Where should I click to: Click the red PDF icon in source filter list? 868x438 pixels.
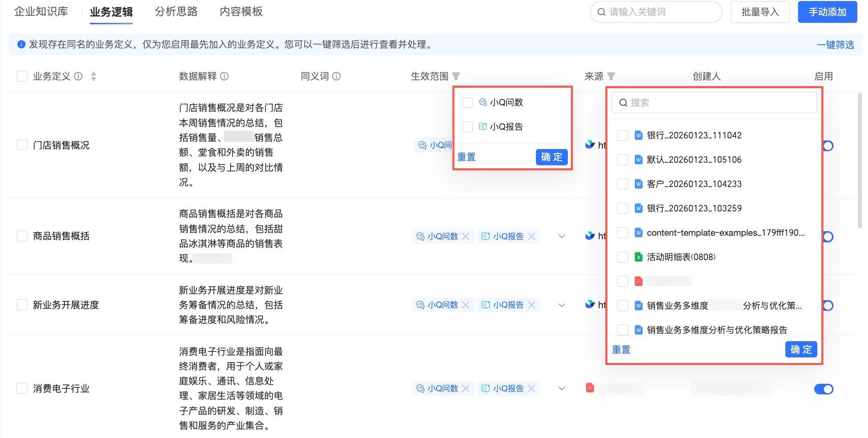[x=639, y=281]
